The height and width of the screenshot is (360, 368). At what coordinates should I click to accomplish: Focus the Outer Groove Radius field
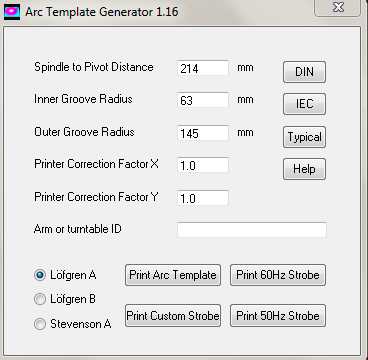pos(203,133)
